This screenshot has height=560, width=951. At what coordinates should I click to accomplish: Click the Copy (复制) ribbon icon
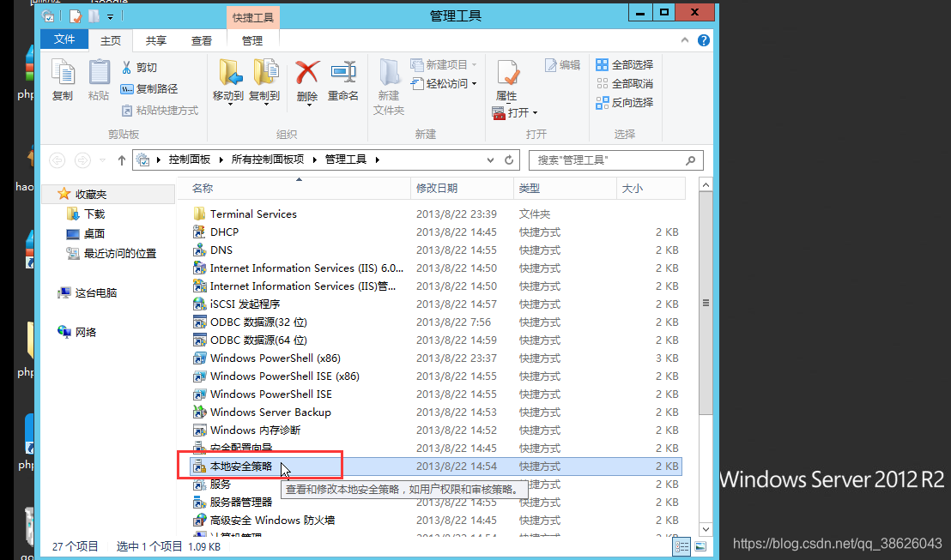[x=63, y=73]
